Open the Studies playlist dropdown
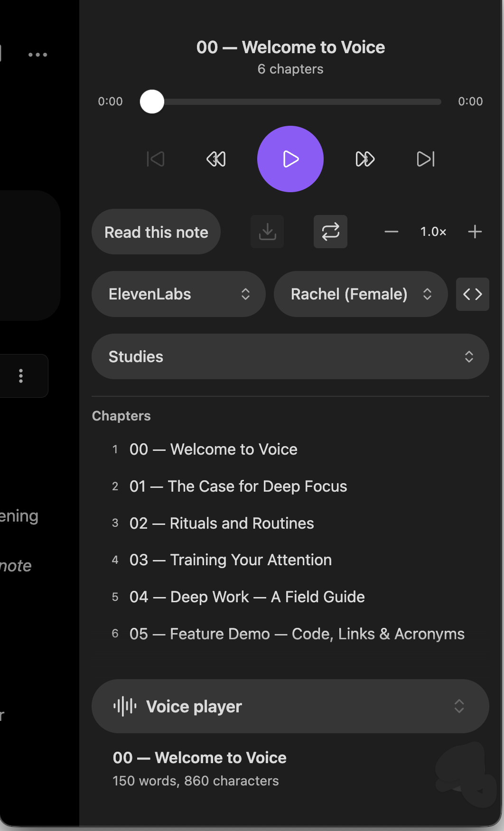The image size is (504, 831). click(x=290, y=356)
